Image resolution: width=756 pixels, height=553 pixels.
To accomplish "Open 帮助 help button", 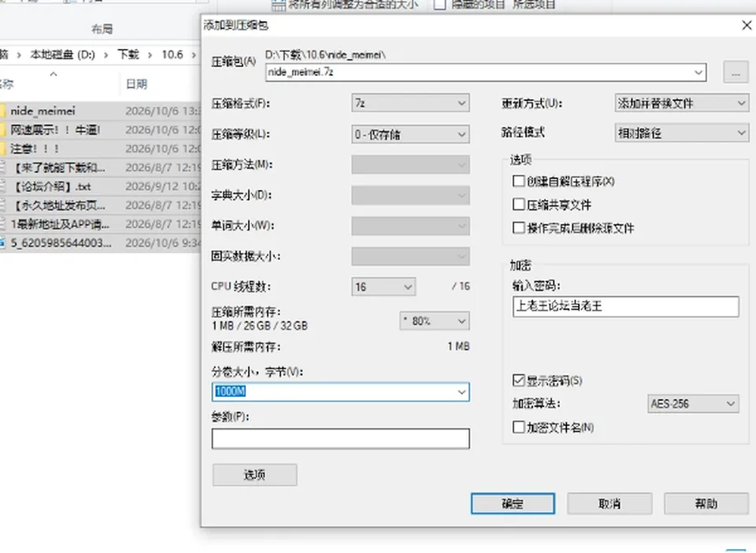I will (706, 504).
